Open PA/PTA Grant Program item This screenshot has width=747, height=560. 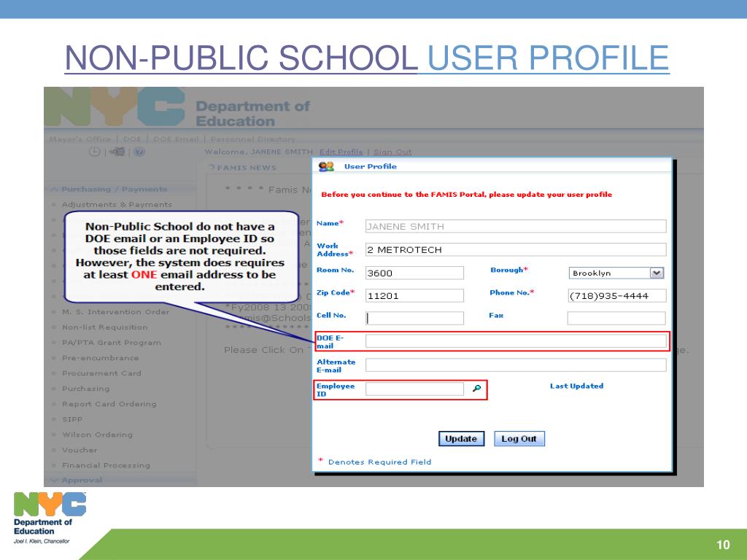(x=112, y=343)
